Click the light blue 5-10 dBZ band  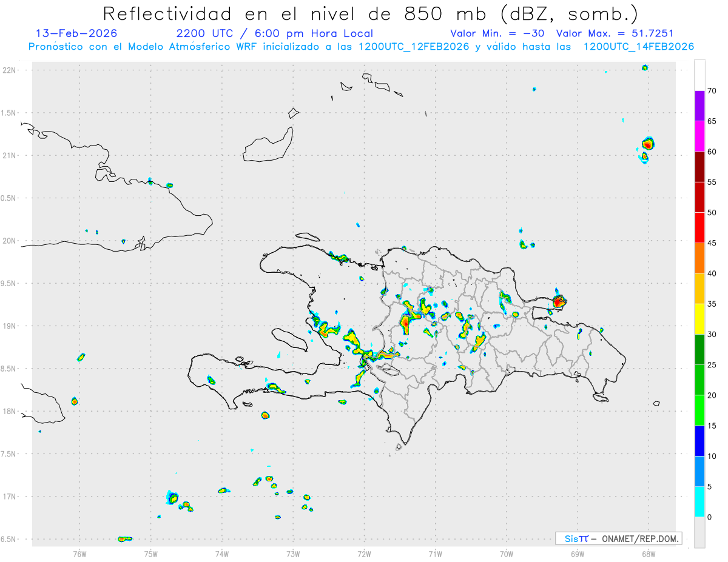pyautogui.click(x=699, y=471)
